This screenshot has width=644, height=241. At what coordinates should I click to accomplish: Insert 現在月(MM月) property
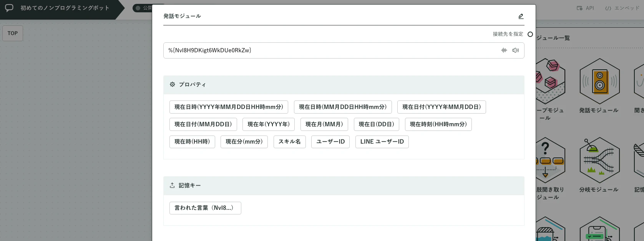click(324, 124)
